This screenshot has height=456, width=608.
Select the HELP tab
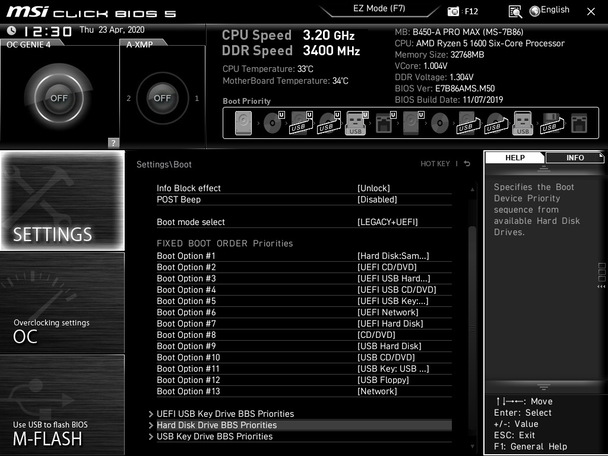click(515, 158)
